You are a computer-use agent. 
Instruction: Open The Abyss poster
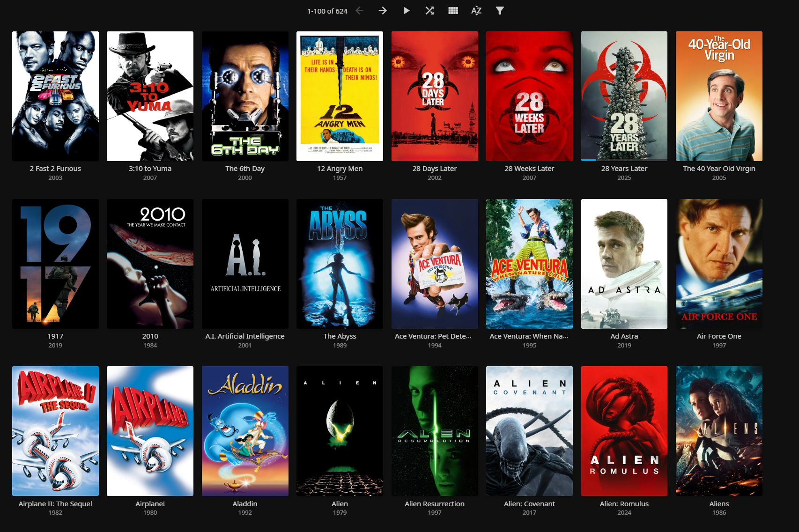click(x=340, y=264)
